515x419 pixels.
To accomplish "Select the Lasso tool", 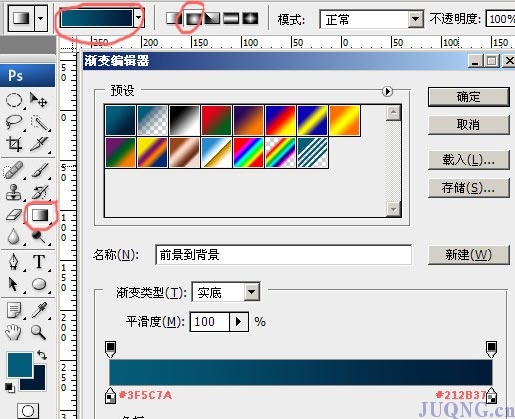I will pyautogui.click(x=14, y=122).
